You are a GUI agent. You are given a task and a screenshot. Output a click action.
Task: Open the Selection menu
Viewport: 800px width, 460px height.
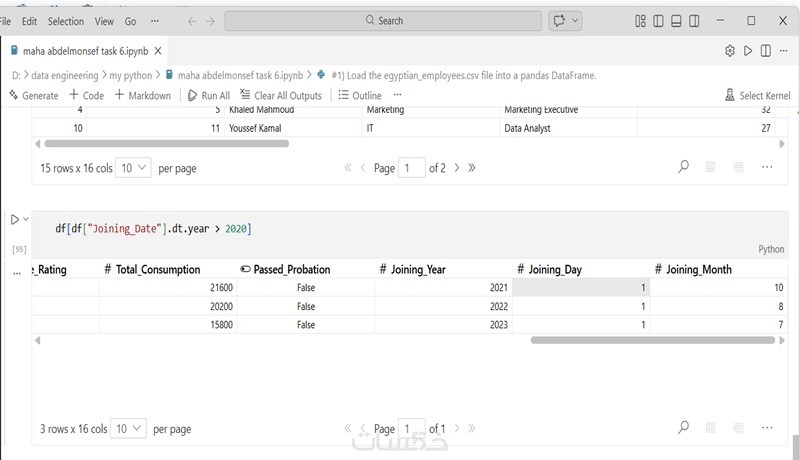coord(66,20)
